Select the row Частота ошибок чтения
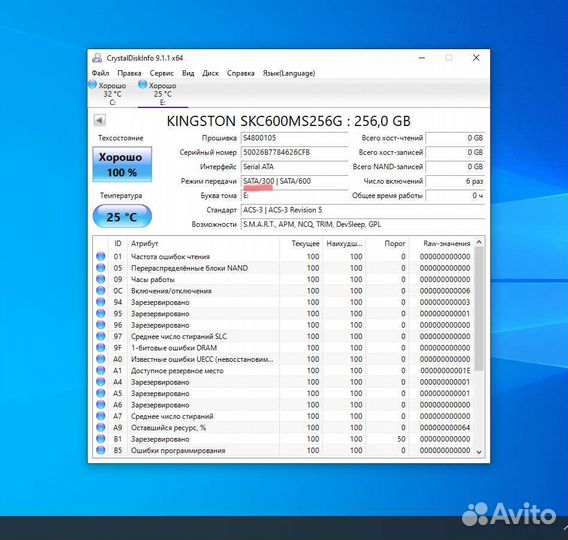Image resolution: width=568 pixels, height=540 pixels. [x=284, y=256]
